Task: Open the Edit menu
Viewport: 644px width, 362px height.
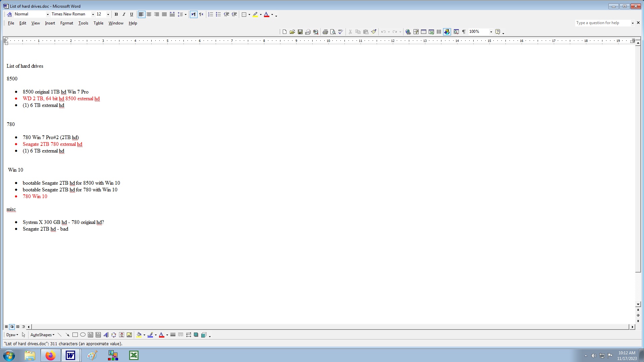Action: 23,23
